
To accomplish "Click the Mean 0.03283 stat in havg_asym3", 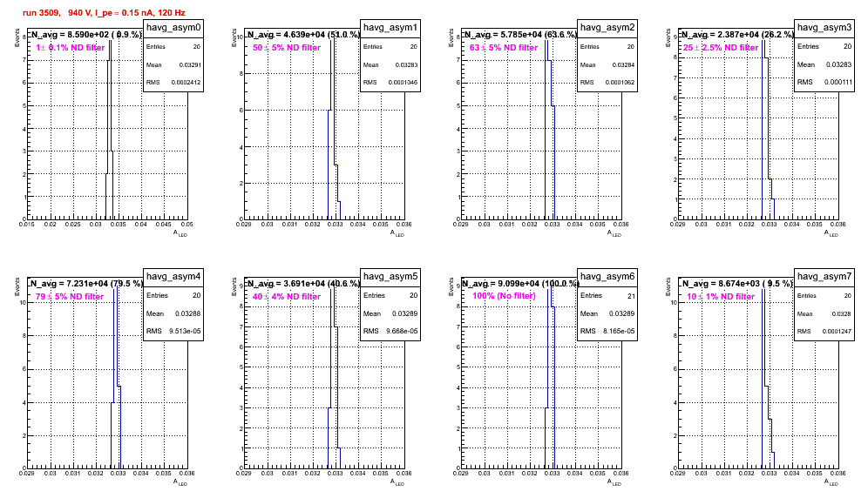I will pyautogui.click(x=824, y=64).
